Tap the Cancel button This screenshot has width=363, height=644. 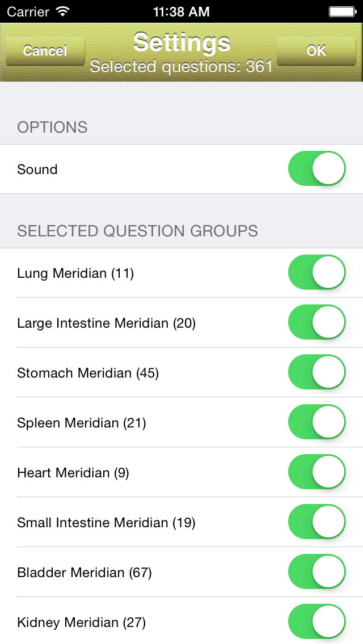[45, 51]
